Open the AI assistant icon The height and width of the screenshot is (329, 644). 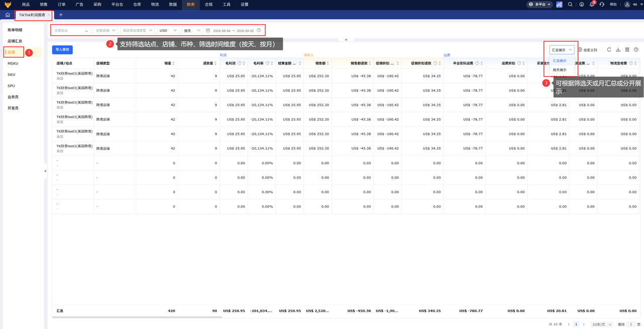(x=559, y=5)
